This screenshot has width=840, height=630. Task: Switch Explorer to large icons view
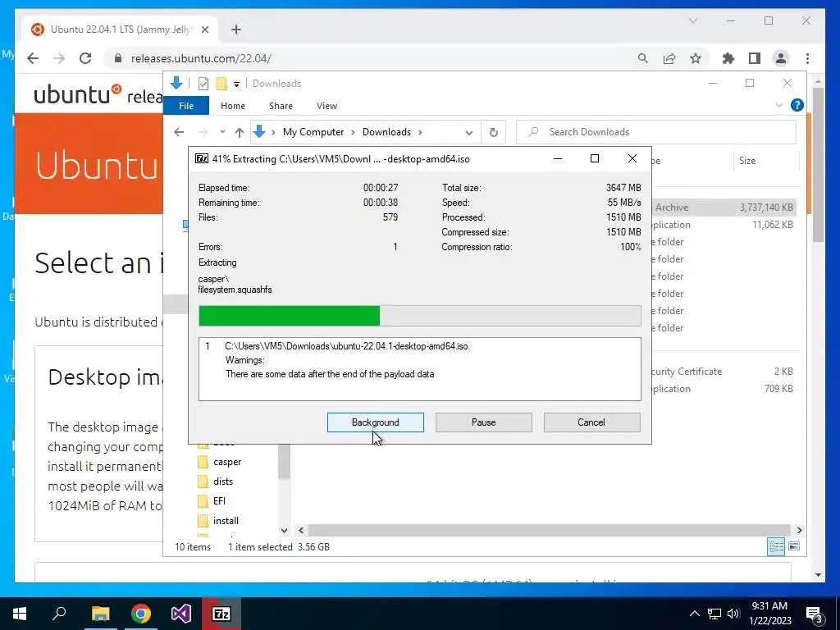(794, 546)
